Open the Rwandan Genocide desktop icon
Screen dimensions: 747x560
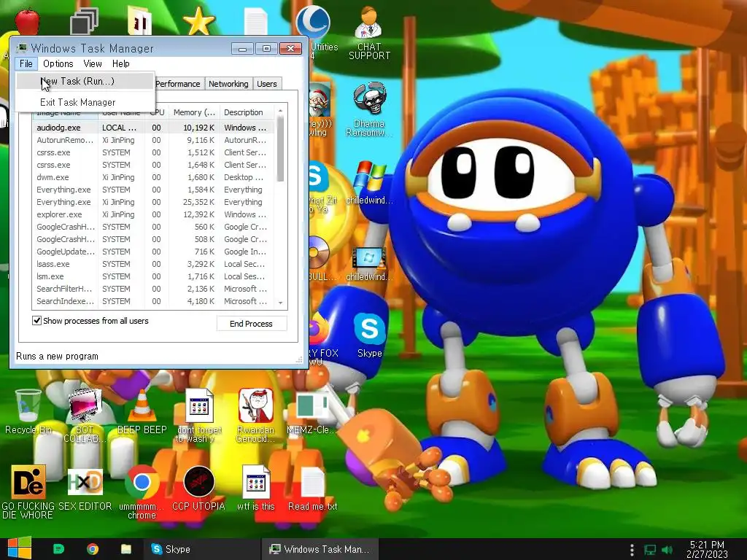point(256,415)
